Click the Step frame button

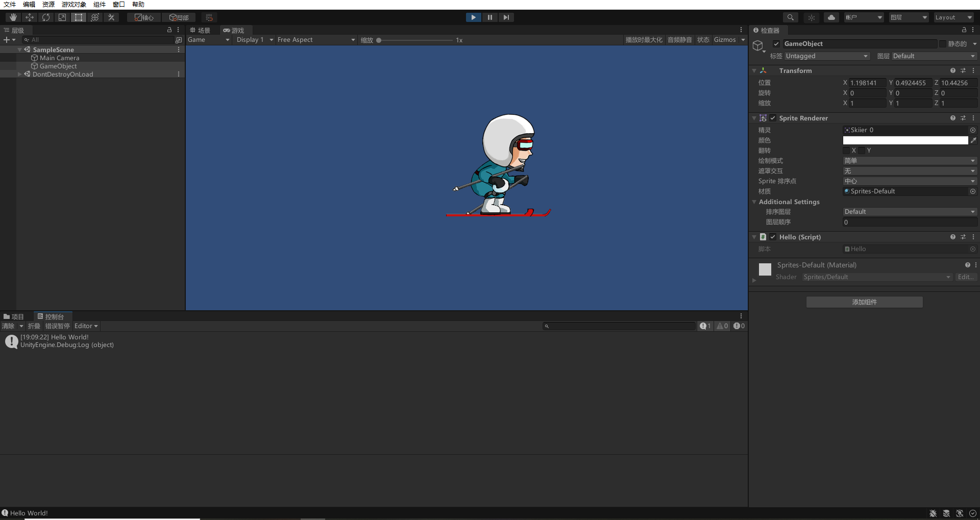point(506,17)
